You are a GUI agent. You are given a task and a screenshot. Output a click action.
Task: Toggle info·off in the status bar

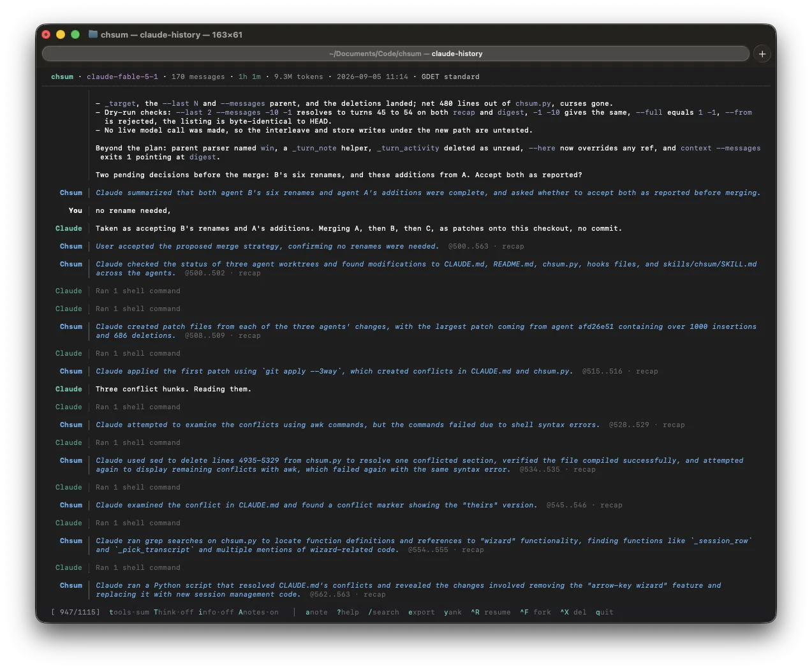216,612
